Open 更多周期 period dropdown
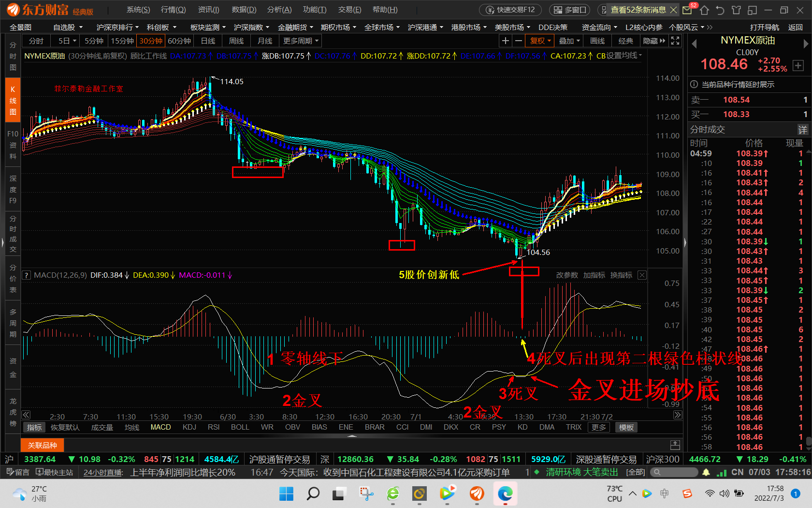The image size is (812, 508). pyautogui.click(x=301, y=41)
